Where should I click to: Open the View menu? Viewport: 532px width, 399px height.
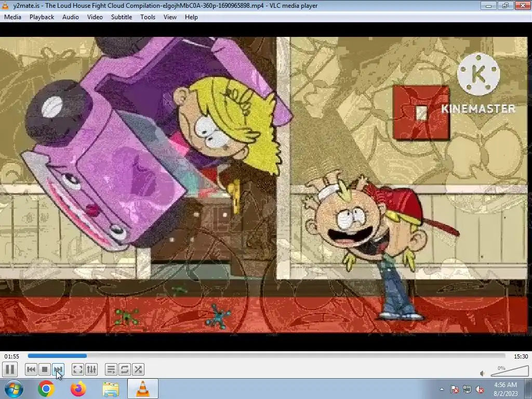click(170, 17)
